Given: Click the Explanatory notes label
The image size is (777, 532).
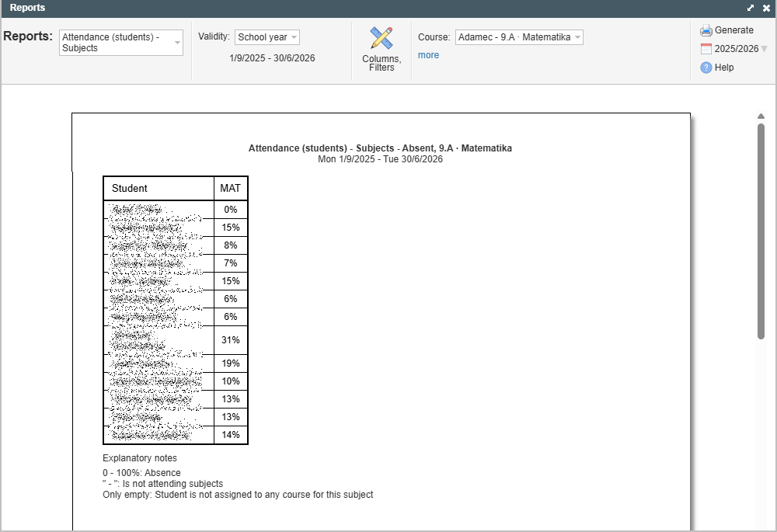Looking at the screenshot, I should pos(140,458).
